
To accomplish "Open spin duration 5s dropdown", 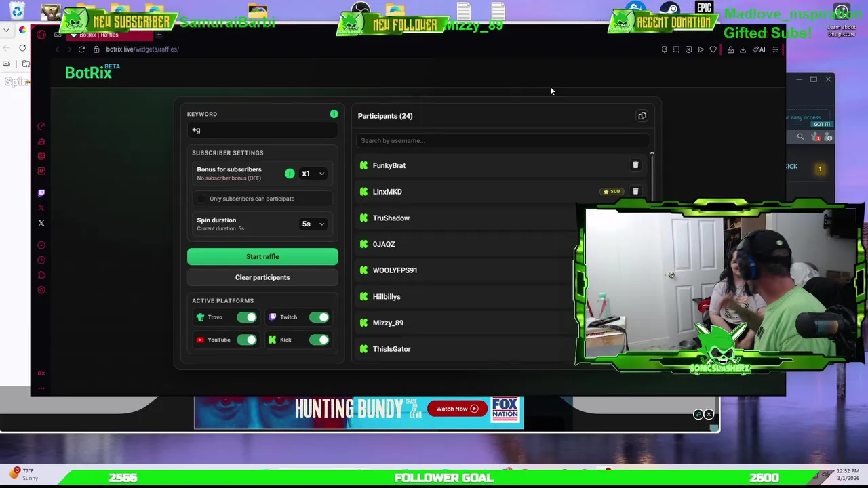I will tap(313, 224).
